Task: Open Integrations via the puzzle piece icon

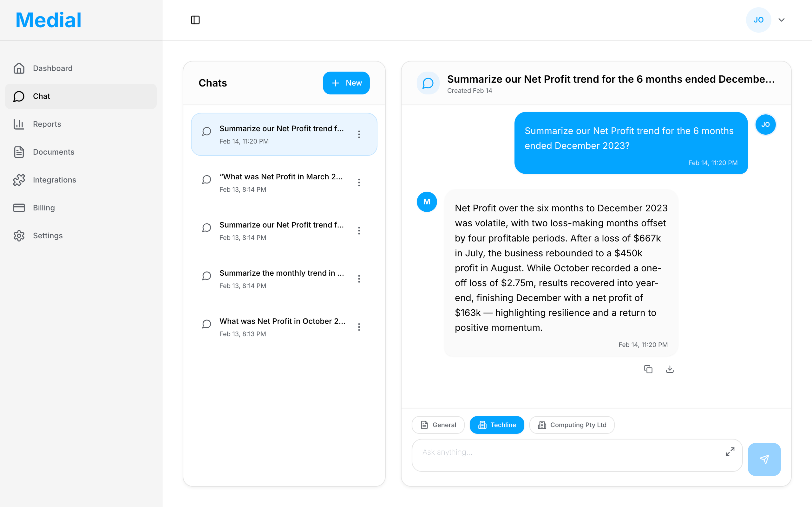Action: pos(19,180)
